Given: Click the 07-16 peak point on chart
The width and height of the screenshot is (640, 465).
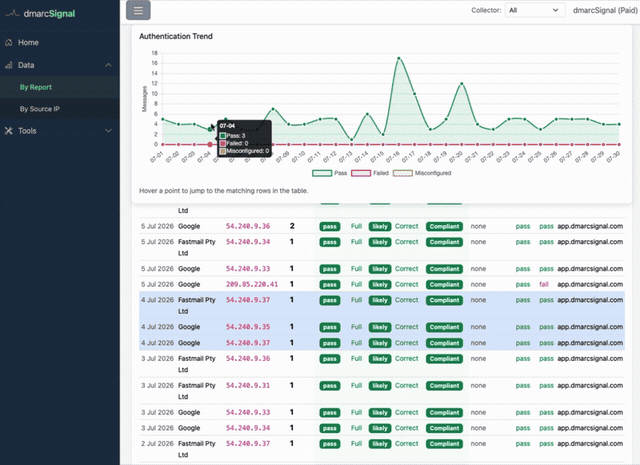Looking at the screenshot, I should pyautogui.click(x=399, y=58).
